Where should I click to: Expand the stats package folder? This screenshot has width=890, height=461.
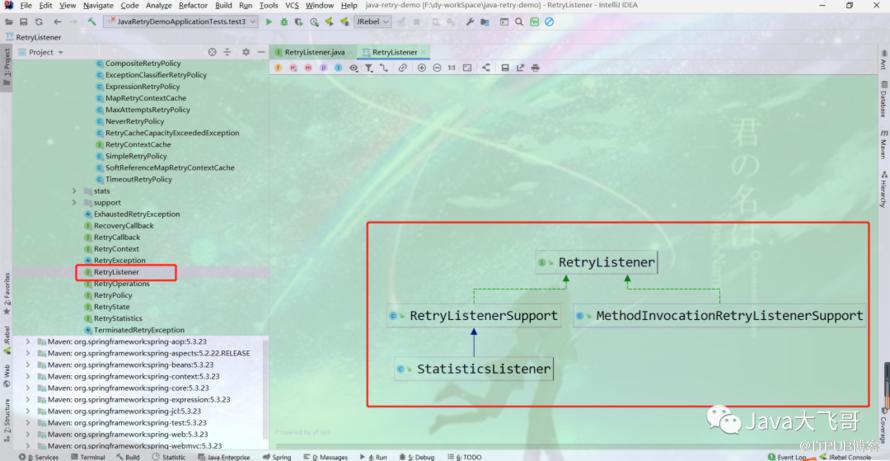pos(74,191)
